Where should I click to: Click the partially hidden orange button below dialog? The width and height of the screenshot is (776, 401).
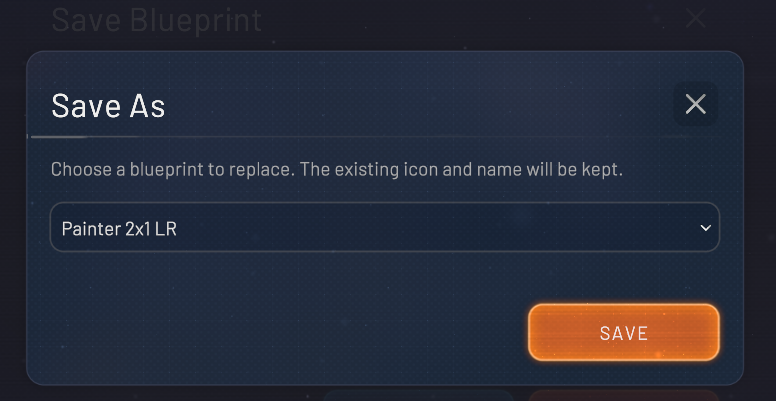click(x=623, y=395)
